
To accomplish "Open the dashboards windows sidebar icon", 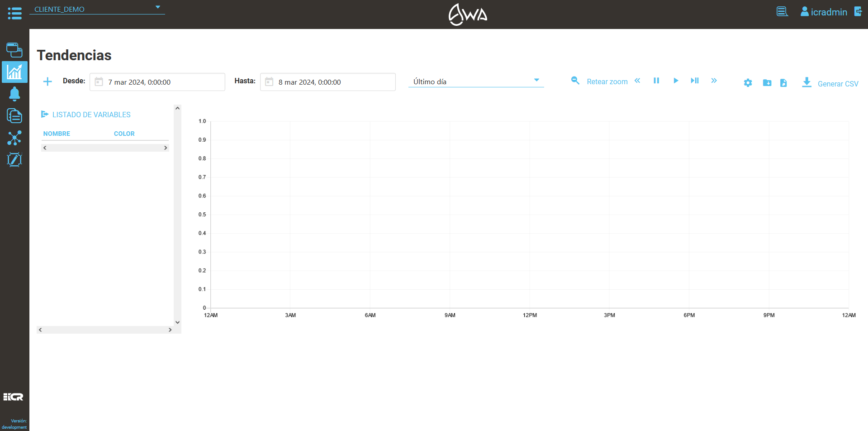I will pos(14,50).
